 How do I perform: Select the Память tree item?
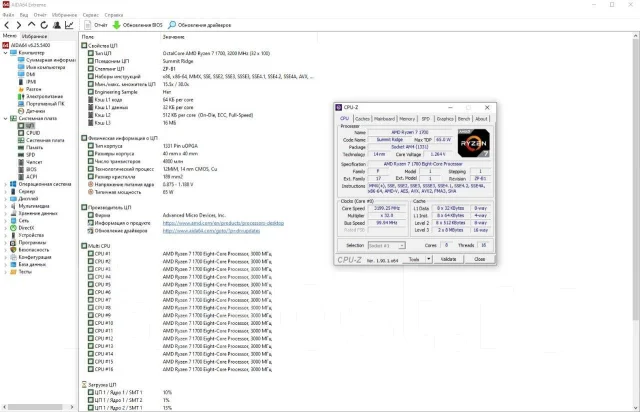[x=31, y=147]
